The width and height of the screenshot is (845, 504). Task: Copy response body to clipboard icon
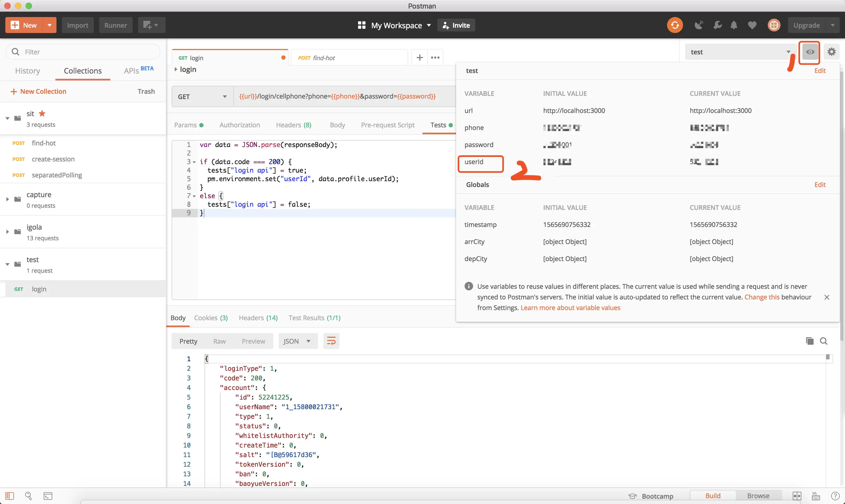(x=809, y=341)
